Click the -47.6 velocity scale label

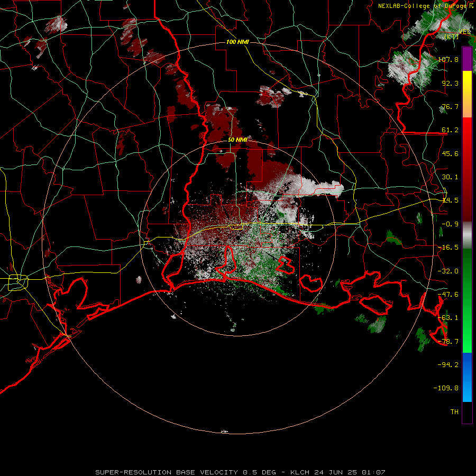(x=448, y=294)
